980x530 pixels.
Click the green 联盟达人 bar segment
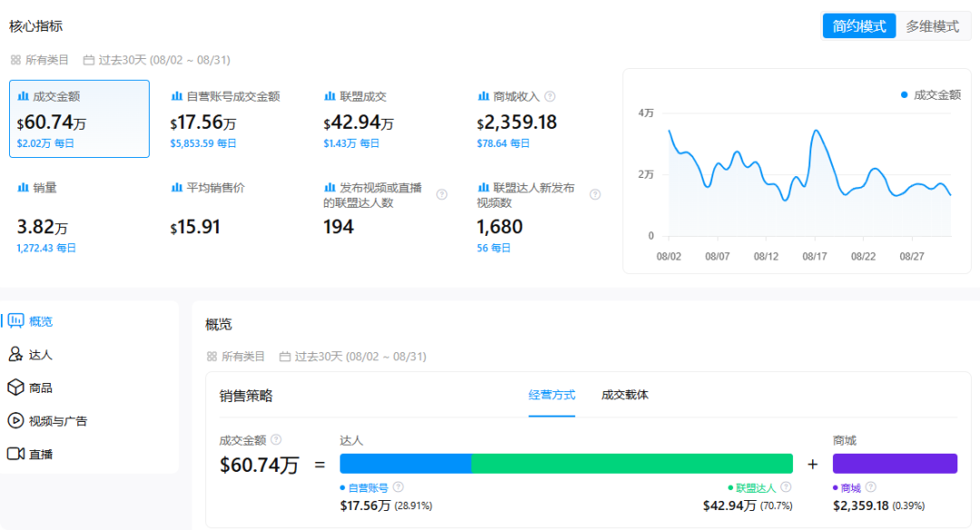(632, 464)
